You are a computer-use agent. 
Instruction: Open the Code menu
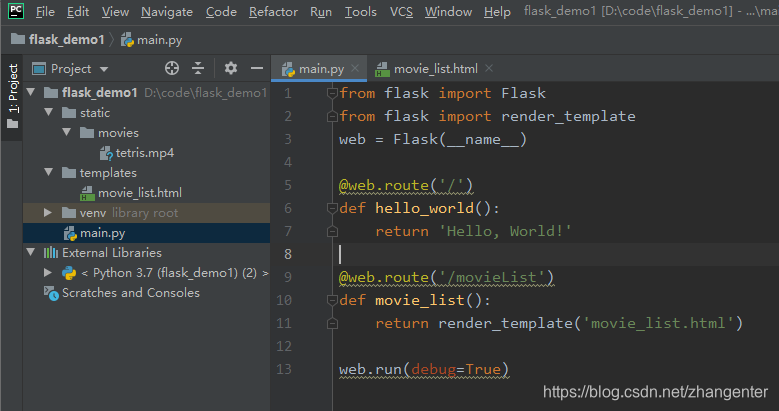(221, 11)
